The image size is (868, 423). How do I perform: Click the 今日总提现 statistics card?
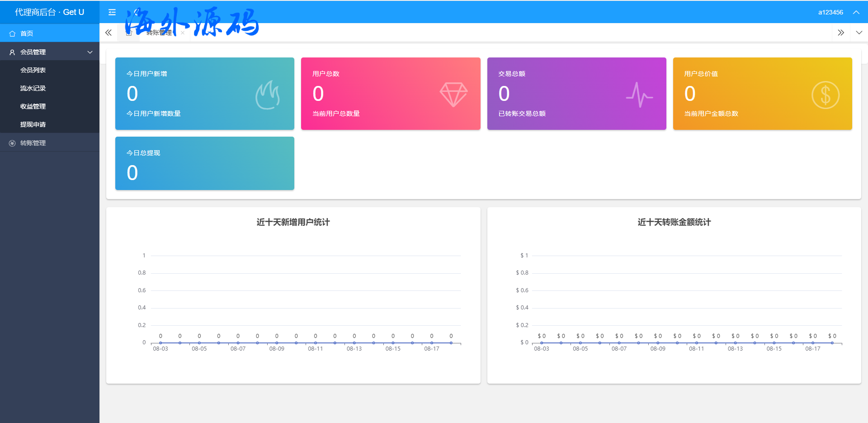(x=204, y=163)
